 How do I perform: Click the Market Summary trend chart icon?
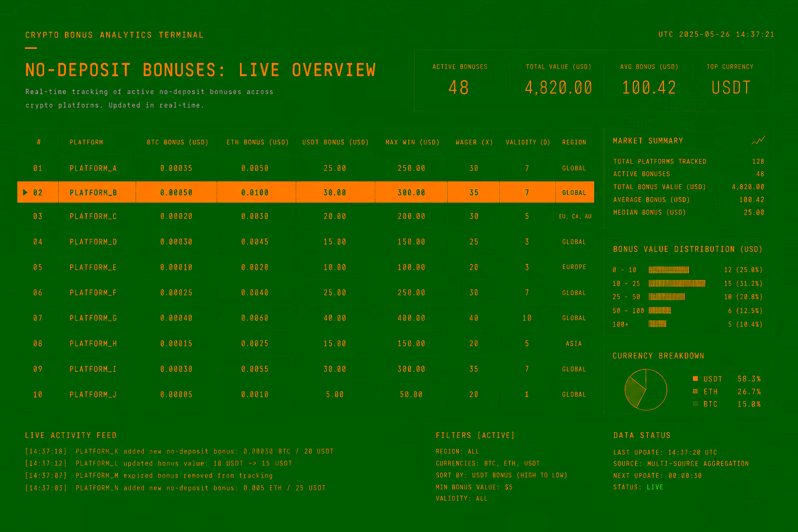(x=758, y=141)
